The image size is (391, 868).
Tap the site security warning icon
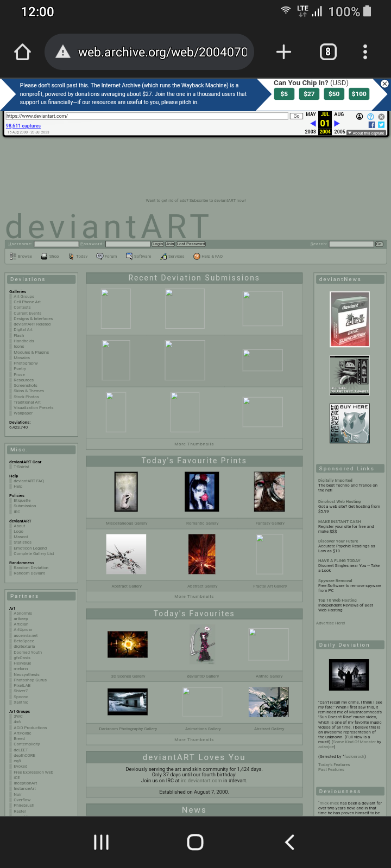tap(63, 52)
